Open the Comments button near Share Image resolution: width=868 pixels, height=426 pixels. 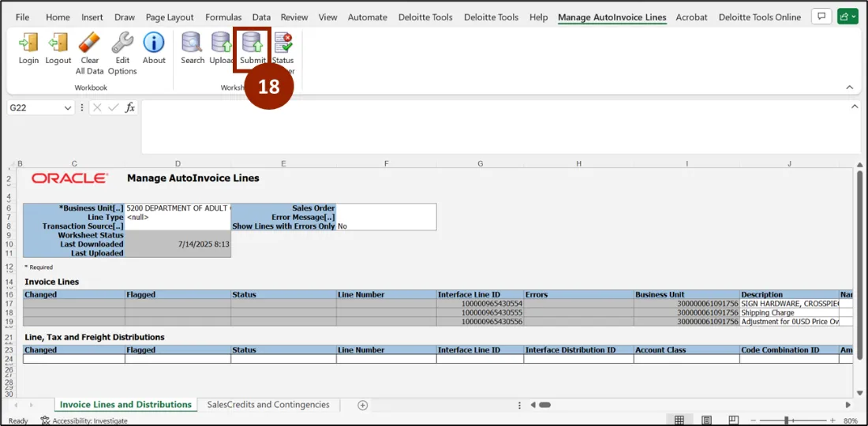[821, 17]
